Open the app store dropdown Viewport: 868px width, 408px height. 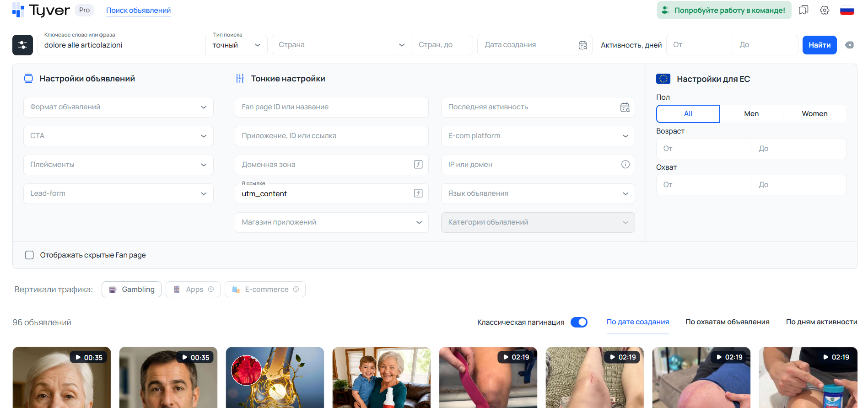click(x=332, y=222)
